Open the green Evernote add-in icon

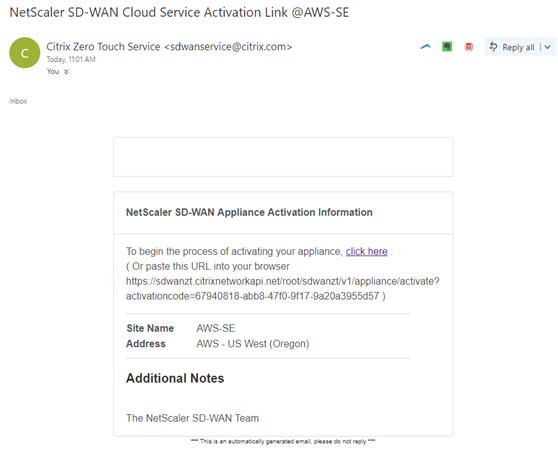tap(447, 47)
